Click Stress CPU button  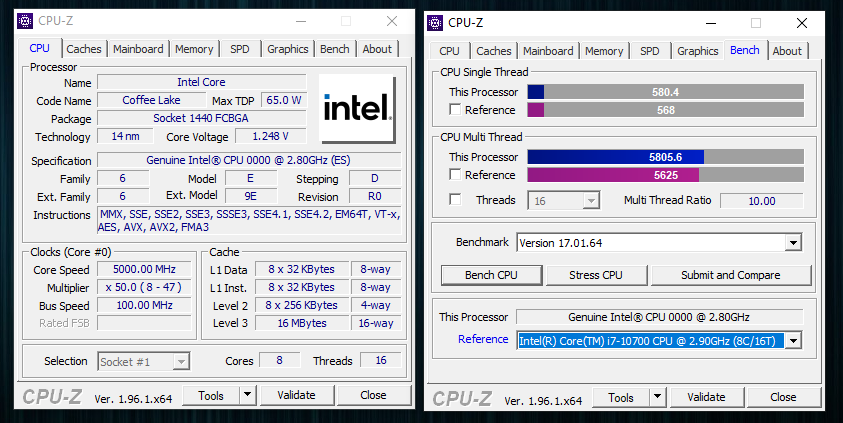[596, 275]
